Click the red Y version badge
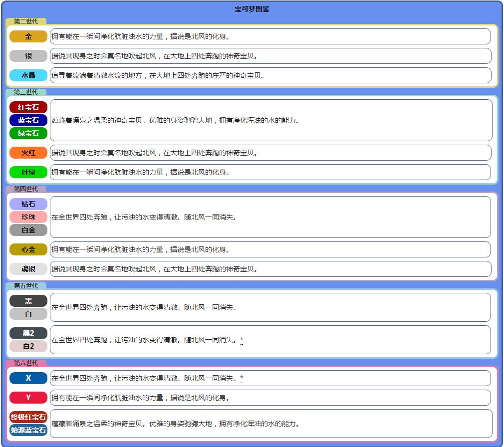Viewport: 504px width, 447px height. click(x=28, y=398)
